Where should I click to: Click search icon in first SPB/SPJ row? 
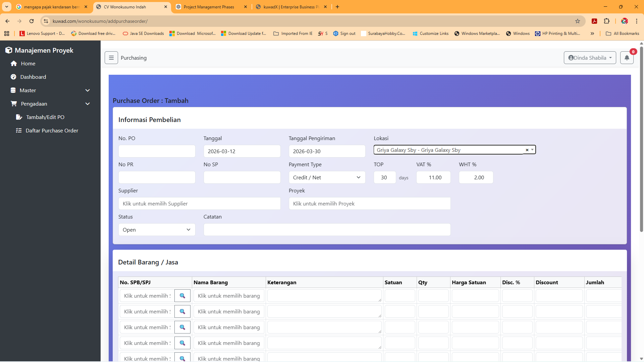click(182, 296)
